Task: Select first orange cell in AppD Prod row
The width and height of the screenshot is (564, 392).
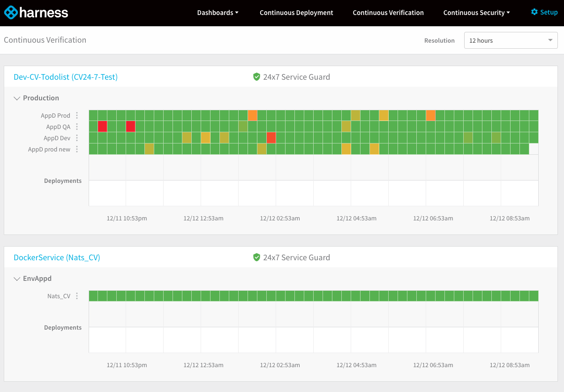Action: point(252,115)
